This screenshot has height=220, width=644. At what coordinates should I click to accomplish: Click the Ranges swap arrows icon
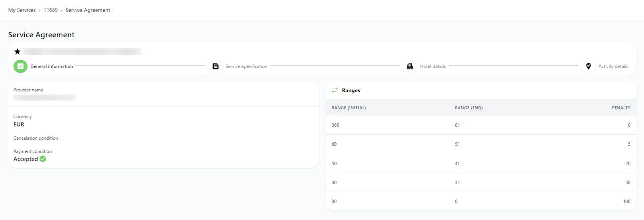coord(335,90)
